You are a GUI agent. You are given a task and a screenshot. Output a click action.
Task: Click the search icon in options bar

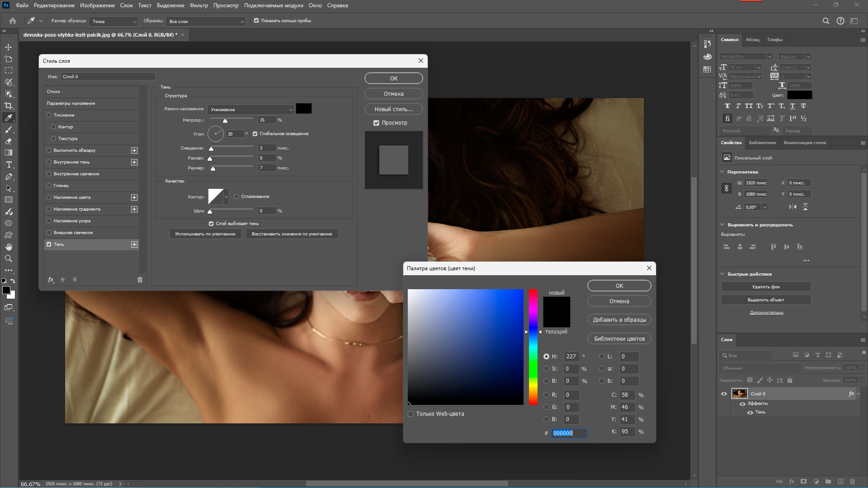(826, 21)
